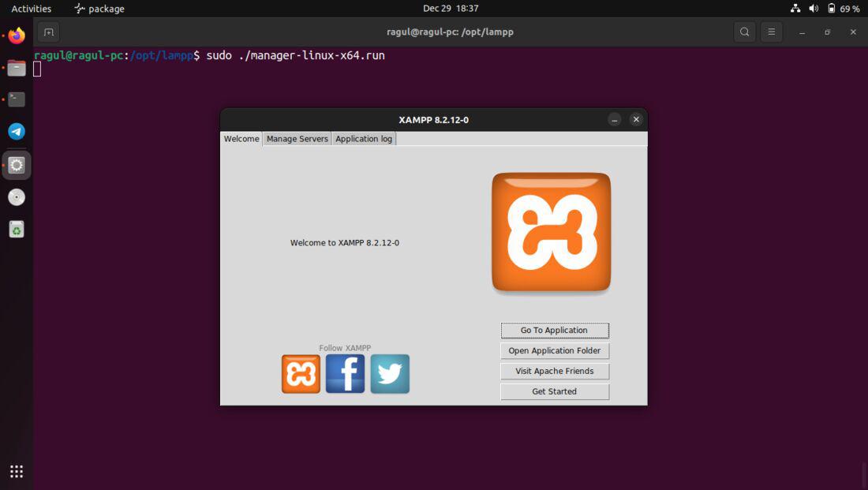The width and height of the screenshot is (868, 490).
Task: Click the Visit Apache Friends button
Action: [x=555, y=371]
